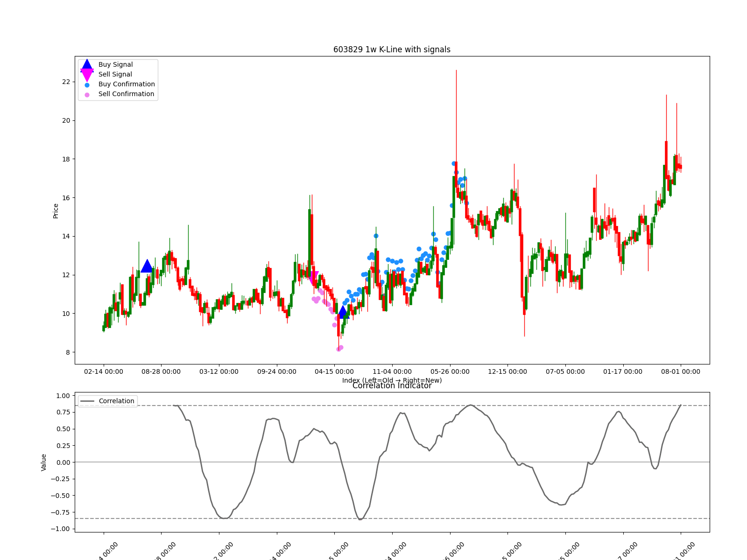This screenshot has height=560, width=747.
Task: Click the Sell Confirmation pink dot in legend
Action: pos(87,95)
